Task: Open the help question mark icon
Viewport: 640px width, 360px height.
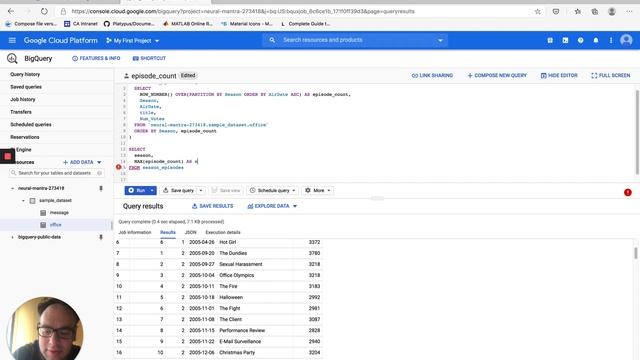Action: [x=580, y=40]
